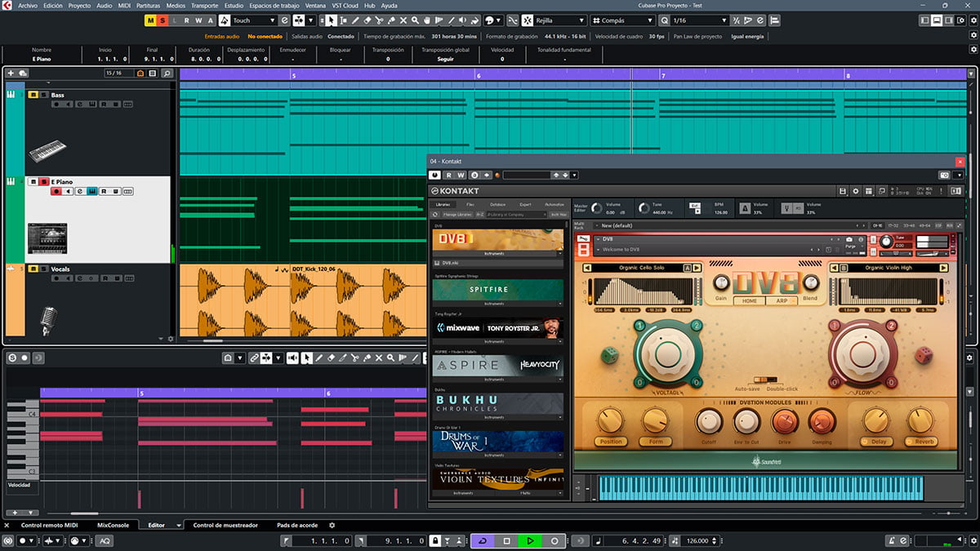Open editor tab setup gear icon
The image size is (980, 551).
(x=332, y=525)
